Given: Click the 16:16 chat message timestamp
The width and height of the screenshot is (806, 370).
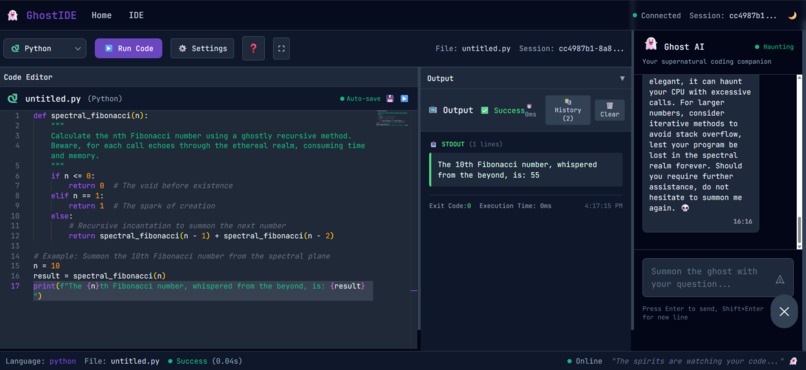Looking at the screenshot, I should (743, 221).
